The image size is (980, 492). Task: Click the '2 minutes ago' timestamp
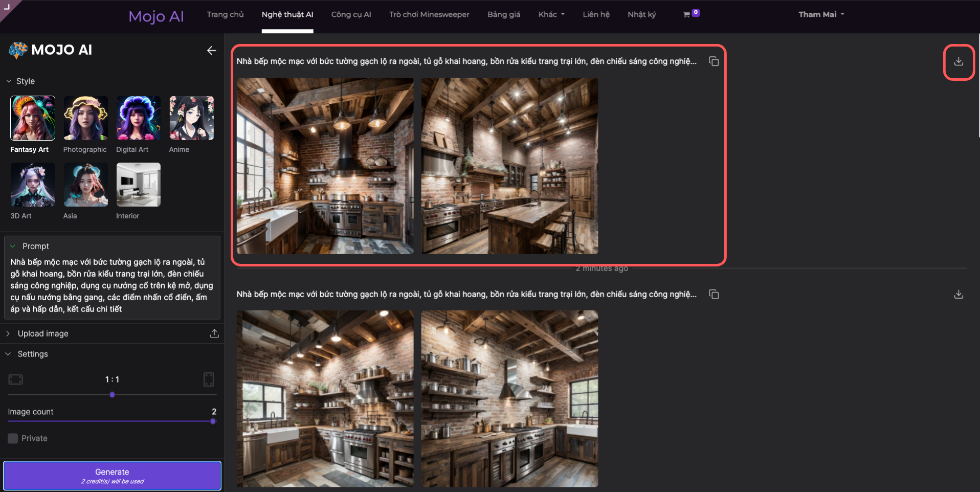coord(602,269)
